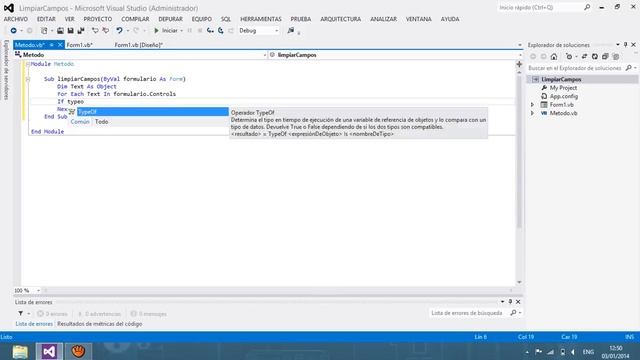Open the ARCHIVO menu

[16, 19]
